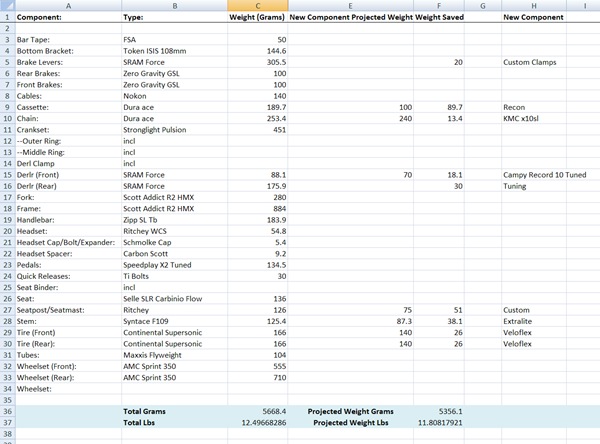
Task: Select the 'Stronglight Pulsion' cell
Action: point(174,130)
